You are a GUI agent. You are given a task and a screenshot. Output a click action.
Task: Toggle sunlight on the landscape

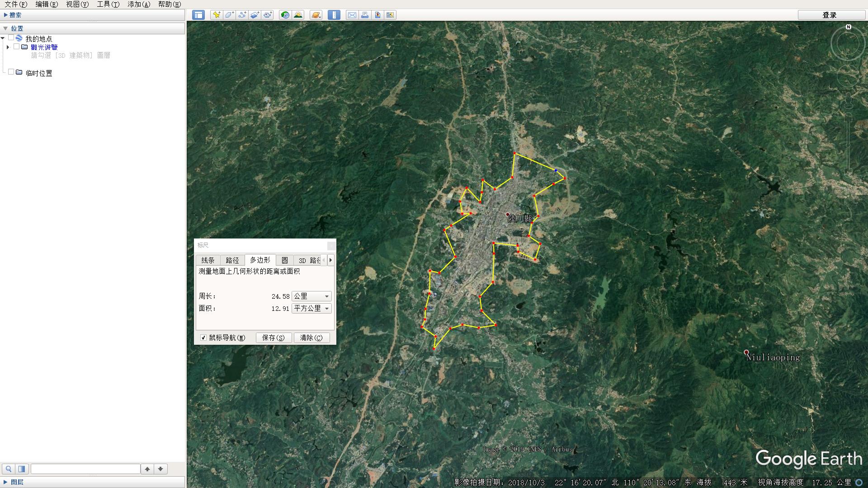(x=298, y=15)
